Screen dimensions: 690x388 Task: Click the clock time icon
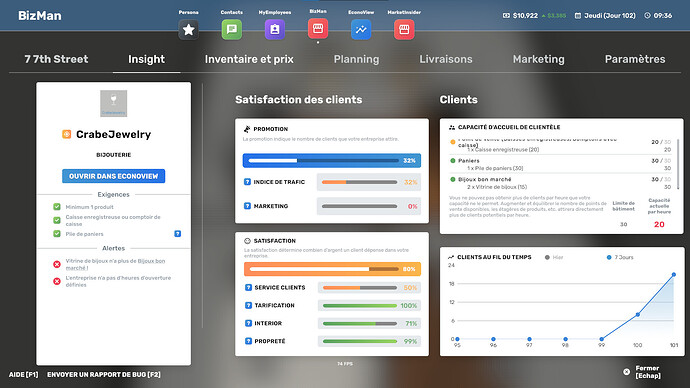(x=647, y=15)
